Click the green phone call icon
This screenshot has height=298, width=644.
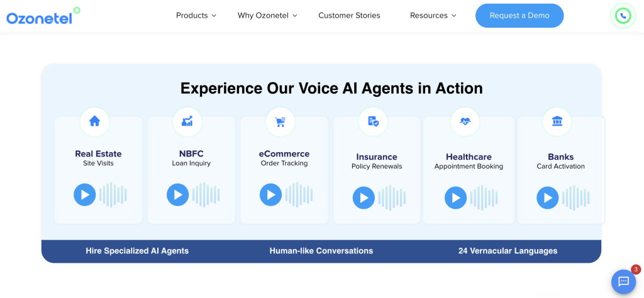(623, 16)
